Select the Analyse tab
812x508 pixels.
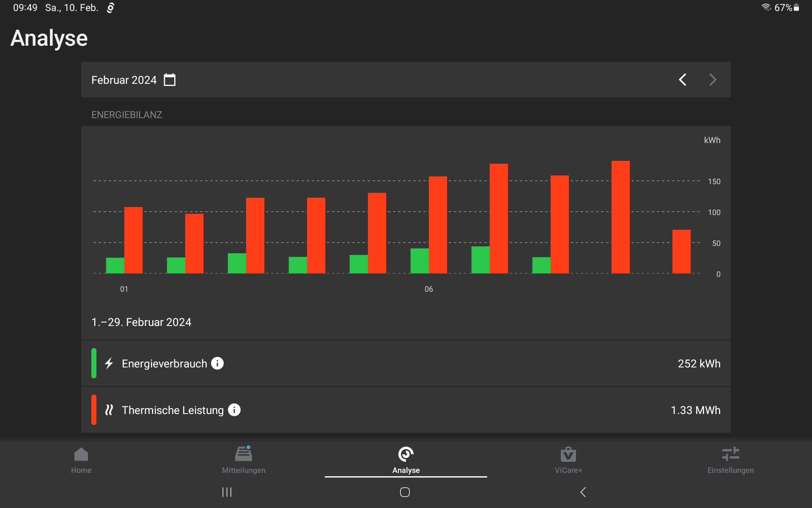click(x=406, y=461)
